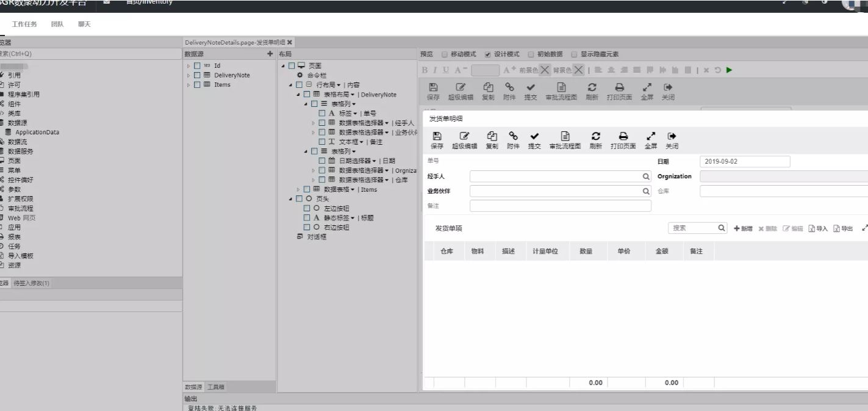Viewport: 868px width, 411px height.
Task: Check the DeliveryNote data source checkbox
Action: [x=197, y=75]
